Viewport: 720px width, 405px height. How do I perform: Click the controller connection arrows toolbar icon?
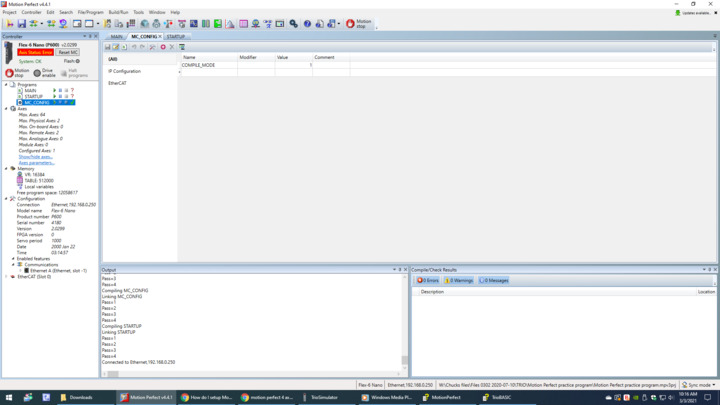(x=34, y=23)
